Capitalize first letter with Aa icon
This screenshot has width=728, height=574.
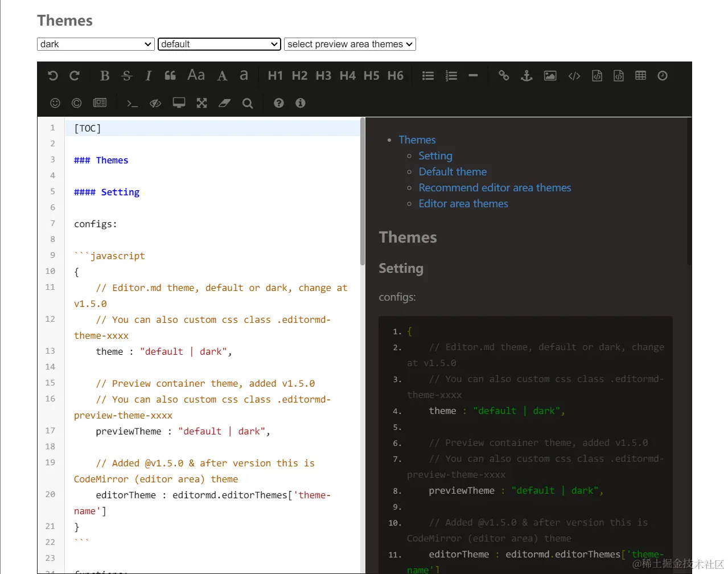coord(196,75)
